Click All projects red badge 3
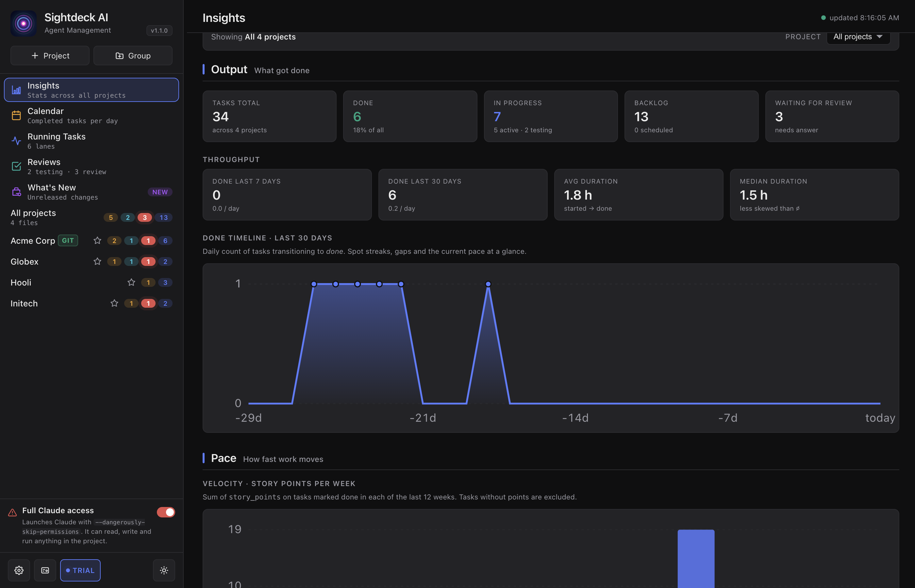This screenshot has height=588, width=915. pyautogui.click(x=145, y=218)
